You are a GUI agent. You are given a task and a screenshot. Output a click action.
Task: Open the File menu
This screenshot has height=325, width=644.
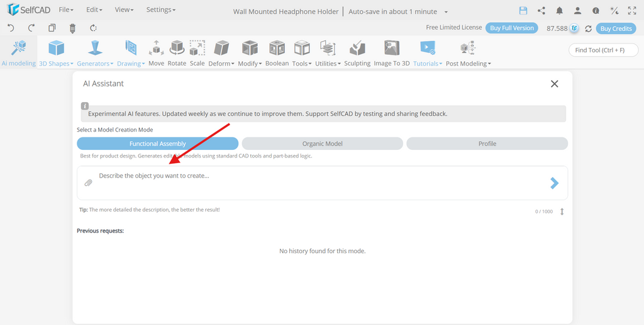pos(66,9)
